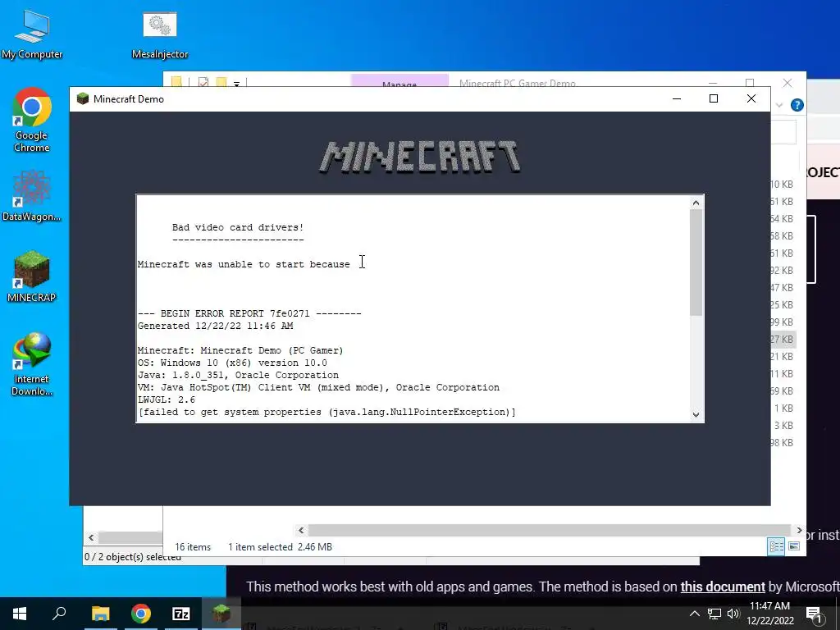This screenshot has width=840, height=630.
Task: Open File Explorer Help question mark icon
Action: coord(797,105)
